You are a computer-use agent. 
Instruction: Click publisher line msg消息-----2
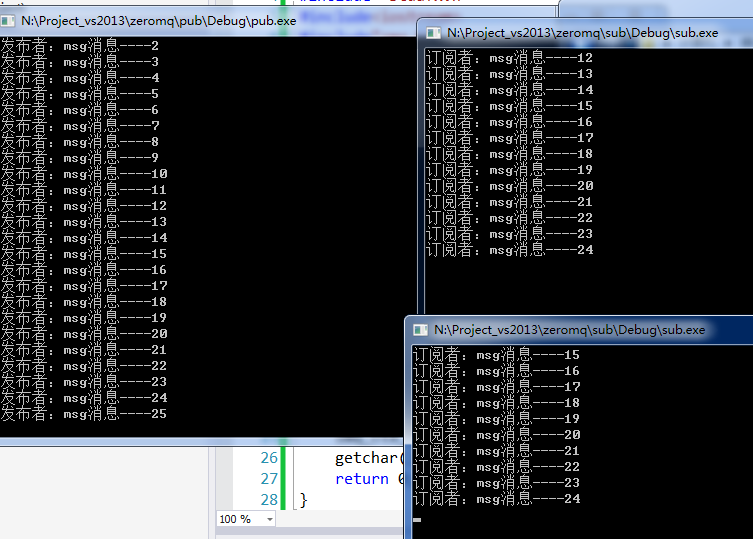[80, 46]
